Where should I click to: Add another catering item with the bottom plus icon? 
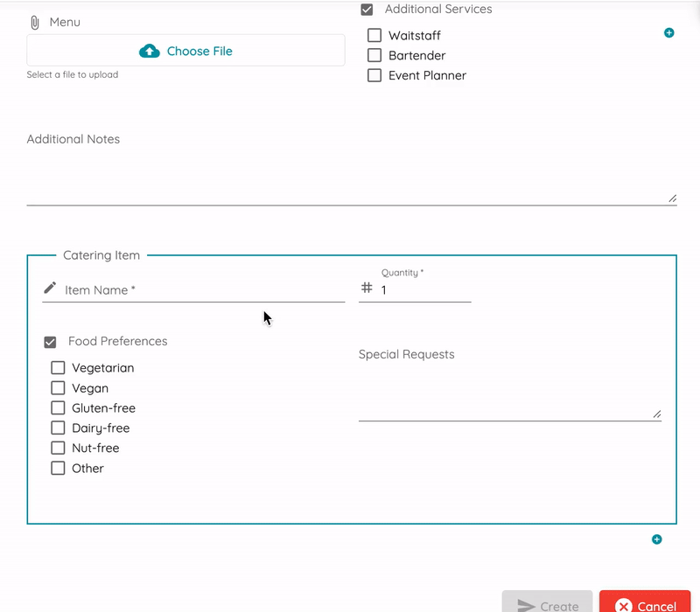[x=657, y=539]
